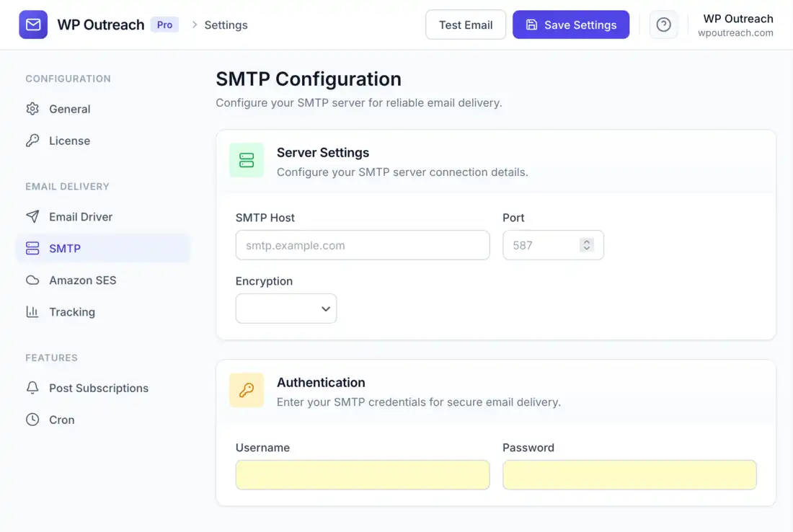
Task: Save changes with the Save Settings button
Action: tap(571, 24)
